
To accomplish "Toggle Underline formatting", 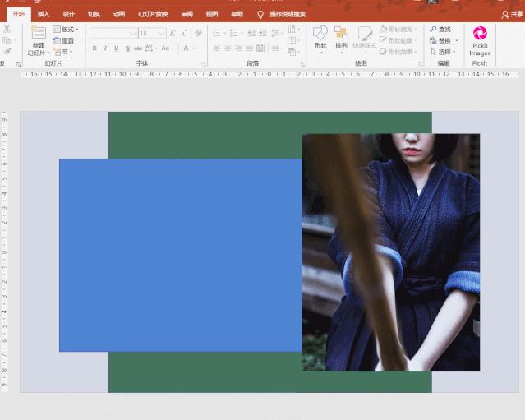I will tap(116, 48).
